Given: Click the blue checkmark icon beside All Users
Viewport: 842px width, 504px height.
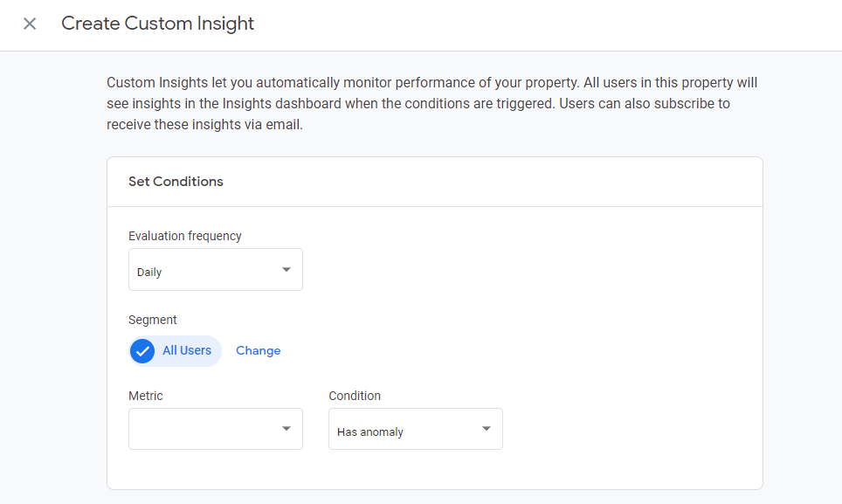Looking at the screenshot, I should pyautogui.click(x=142, y=351).
